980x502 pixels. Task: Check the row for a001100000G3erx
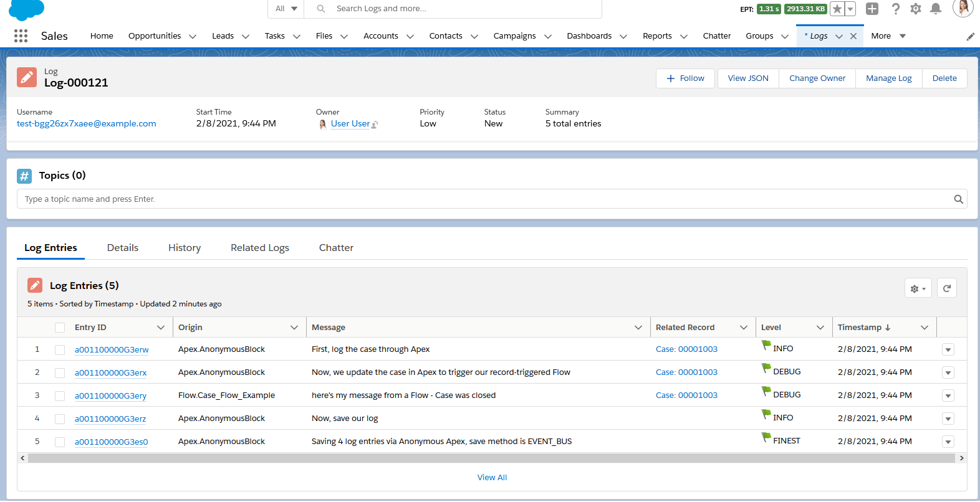[x=60, y=373]
